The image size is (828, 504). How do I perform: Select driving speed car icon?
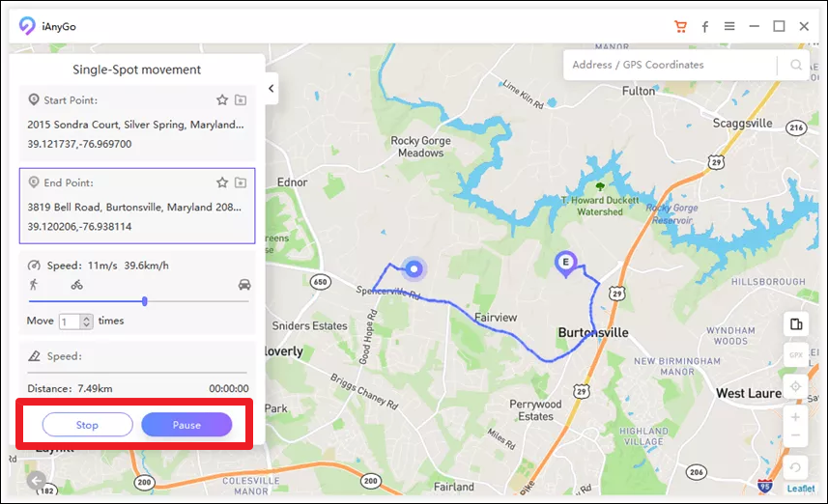pyautogui.click(x=244, y=285)
